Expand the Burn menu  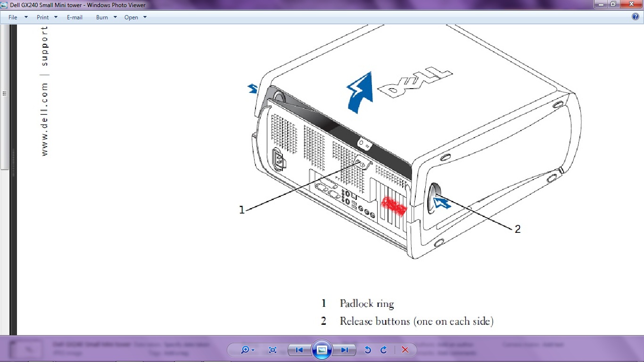coord(106,17)
